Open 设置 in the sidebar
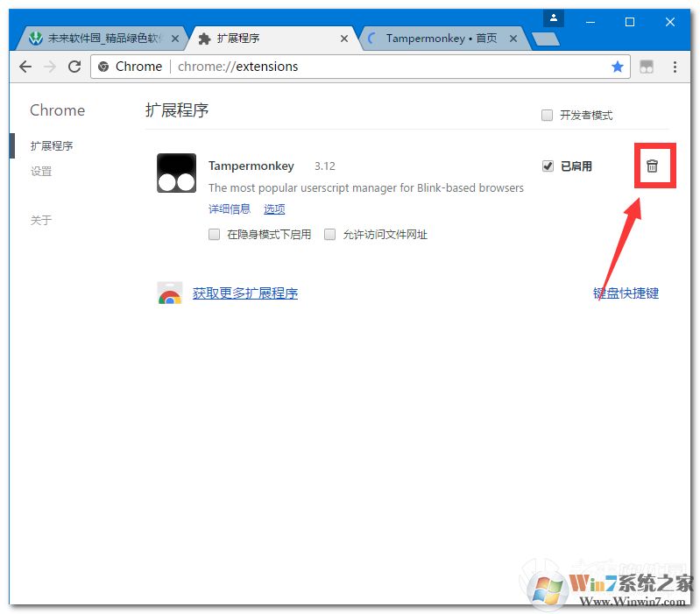 [x=41, y=172]
